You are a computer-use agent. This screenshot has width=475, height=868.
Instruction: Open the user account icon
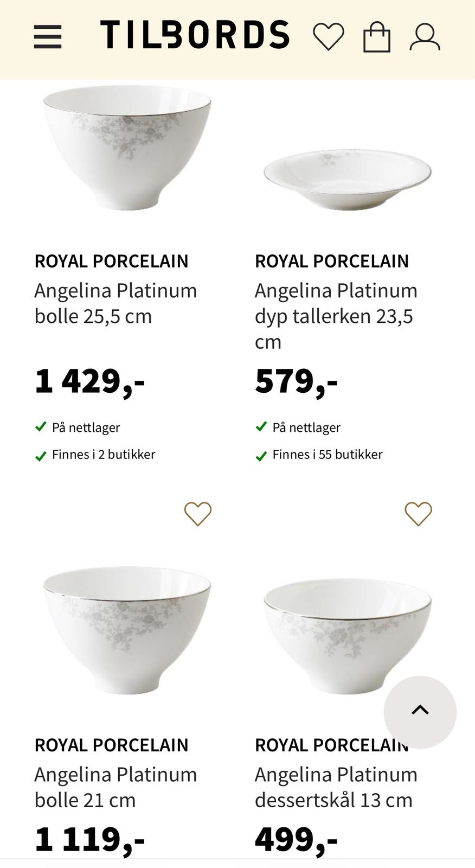tap(425, 37)
